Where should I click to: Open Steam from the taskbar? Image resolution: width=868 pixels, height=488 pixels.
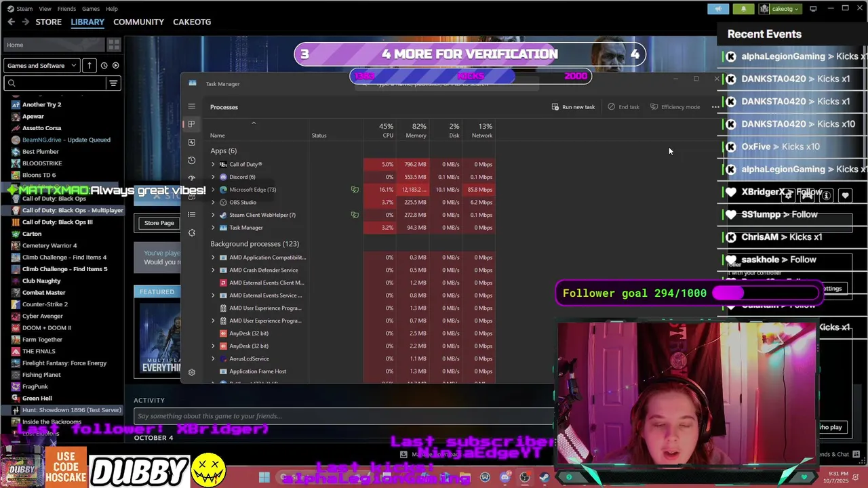point(544,477)
